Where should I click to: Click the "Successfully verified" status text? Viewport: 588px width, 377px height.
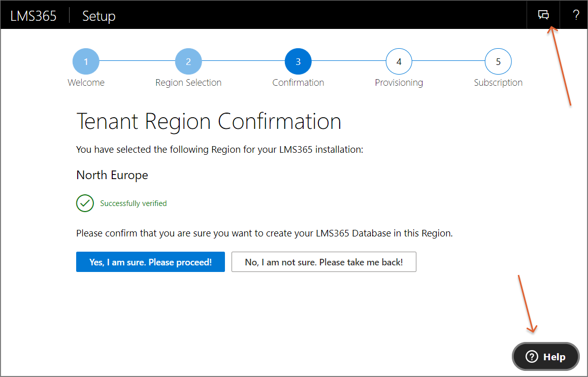(134, 203)
